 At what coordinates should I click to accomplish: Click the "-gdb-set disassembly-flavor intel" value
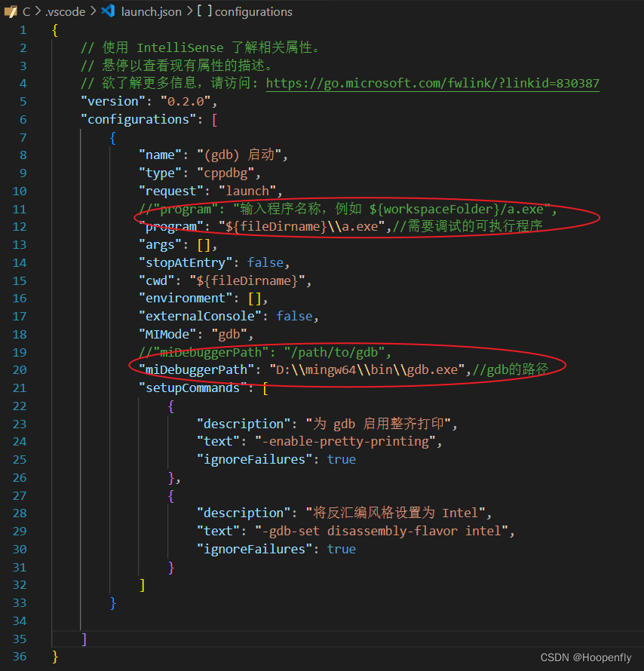382,531
